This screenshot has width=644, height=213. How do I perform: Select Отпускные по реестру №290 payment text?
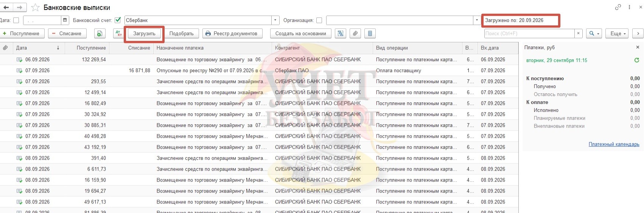(x=213, y=71)
